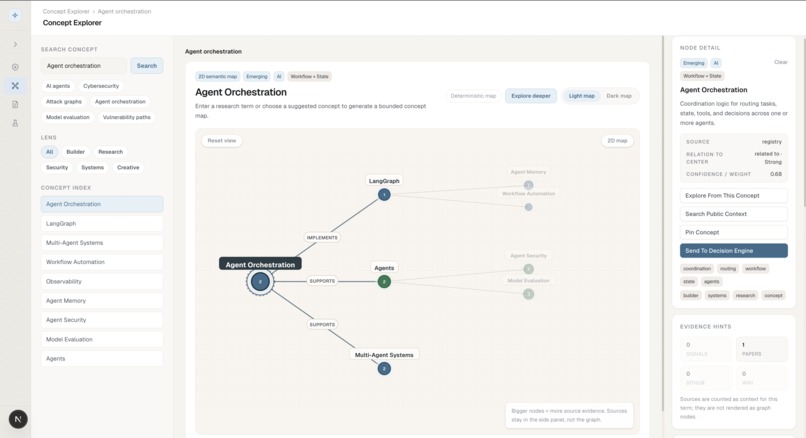The image size is (806, 438).
Task: Select the faded Agent Memory node
Action: coord(528,185)
